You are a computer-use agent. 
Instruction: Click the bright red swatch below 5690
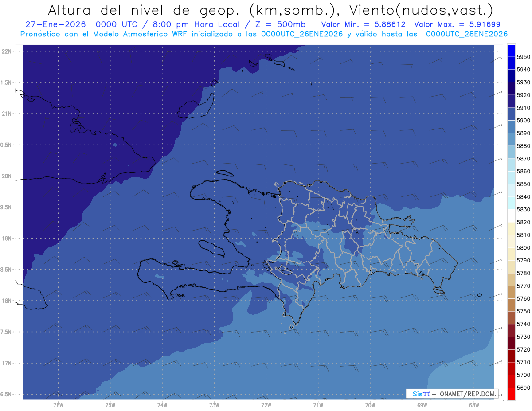511,394
